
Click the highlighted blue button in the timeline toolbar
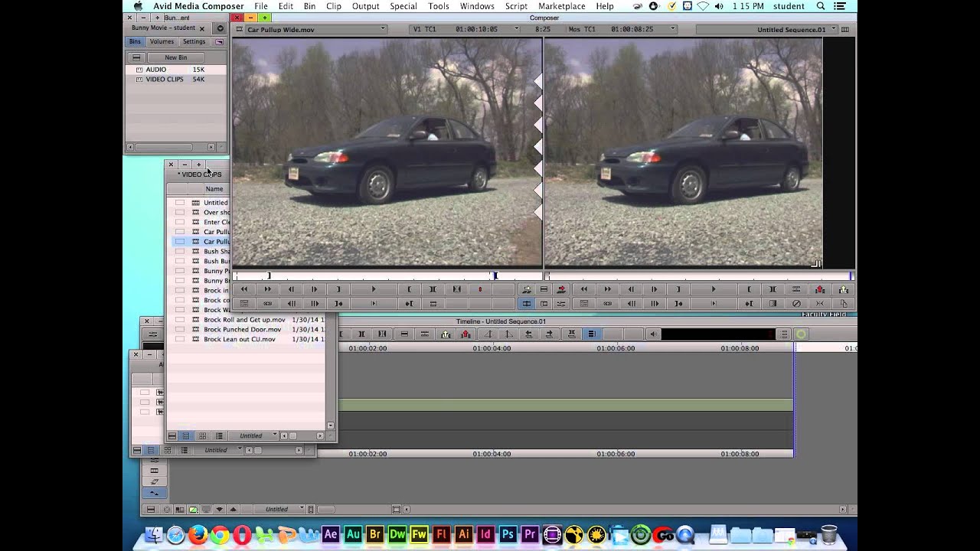[x=591, y=334]
